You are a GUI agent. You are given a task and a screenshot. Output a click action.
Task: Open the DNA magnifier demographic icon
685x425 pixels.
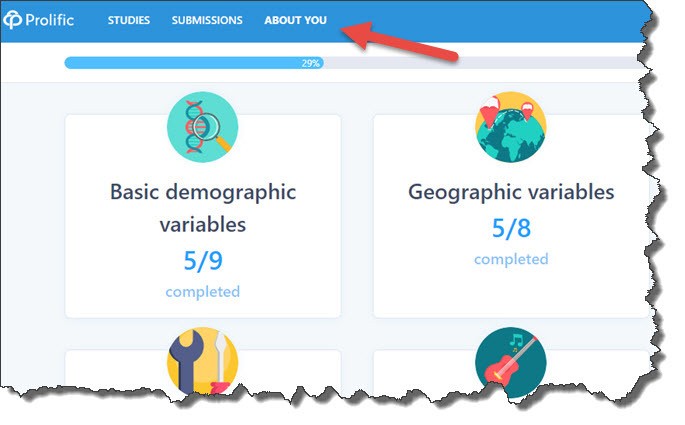tap(202, 127)
